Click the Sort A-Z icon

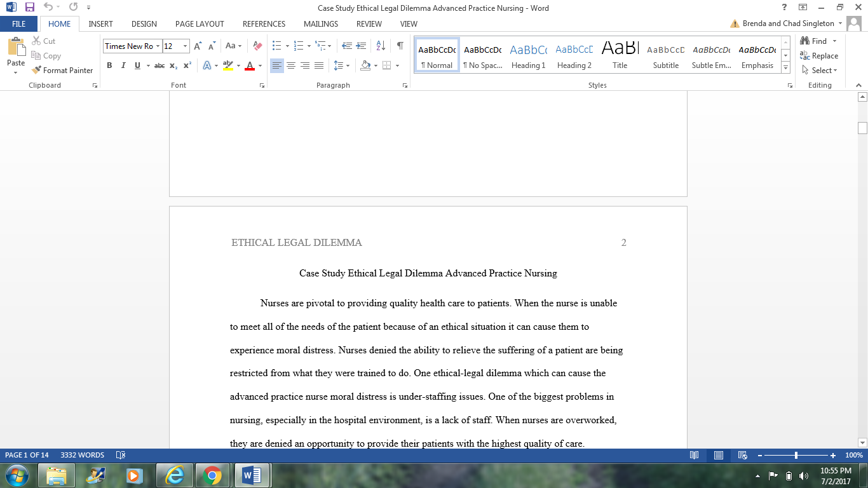(381, 46)
